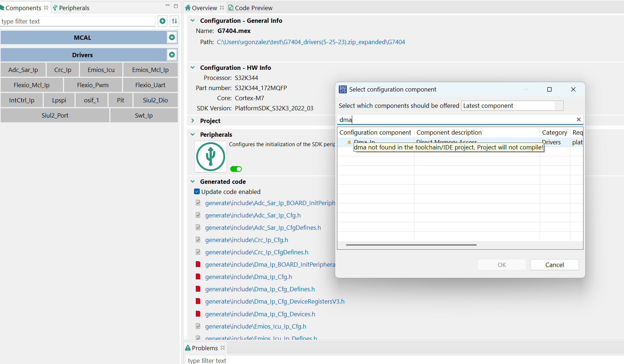Click the Components type filter text field
The height and width of the screenshot is (364, 624).
pyautogui.click(x=78, y=21)
